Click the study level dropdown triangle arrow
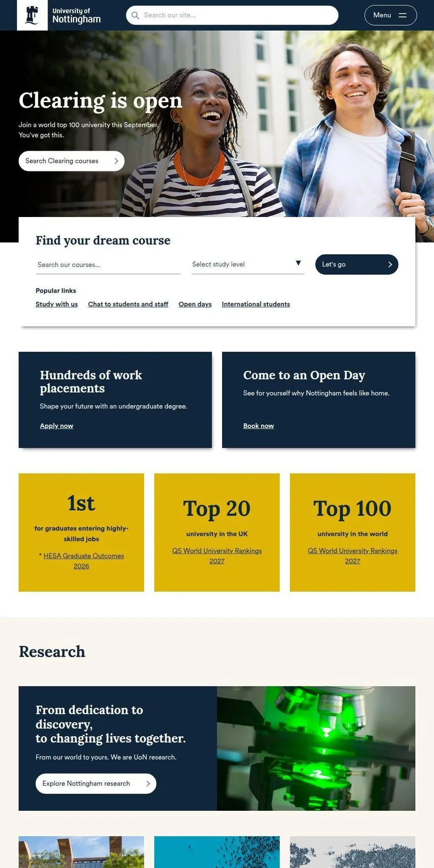Screen dimensions: 434x868 (x=298, y=263)
